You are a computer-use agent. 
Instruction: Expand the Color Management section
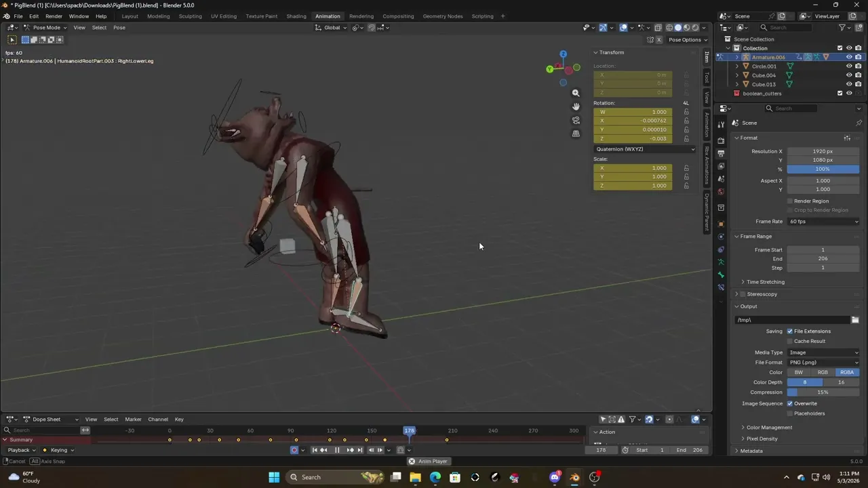point(769,428)
